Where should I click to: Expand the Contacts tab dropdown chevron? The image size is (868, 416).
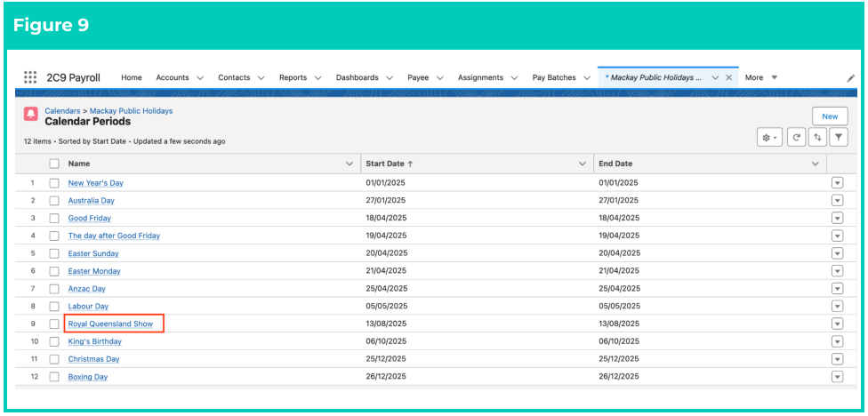pos(261,78)
